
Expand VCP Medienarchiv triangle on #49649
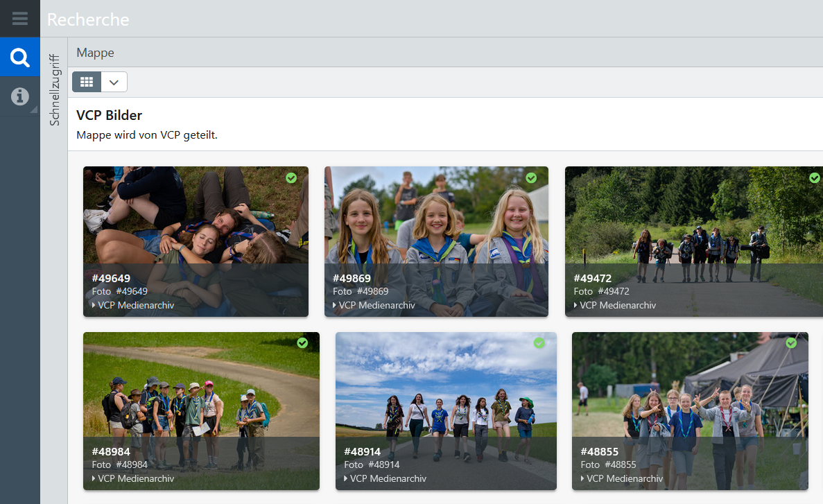[94, 305]
